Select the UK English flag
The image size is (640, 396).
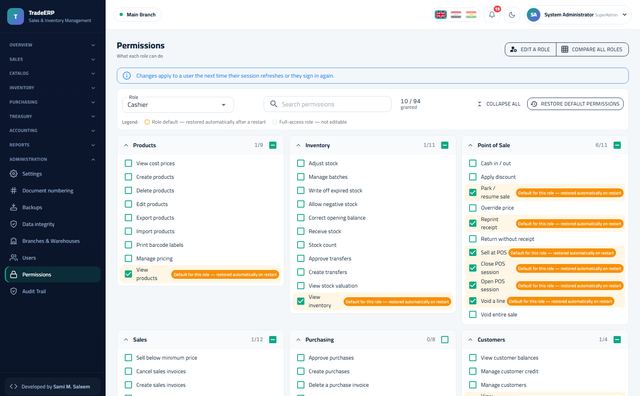pyautogui.click(x=440, y=15)
